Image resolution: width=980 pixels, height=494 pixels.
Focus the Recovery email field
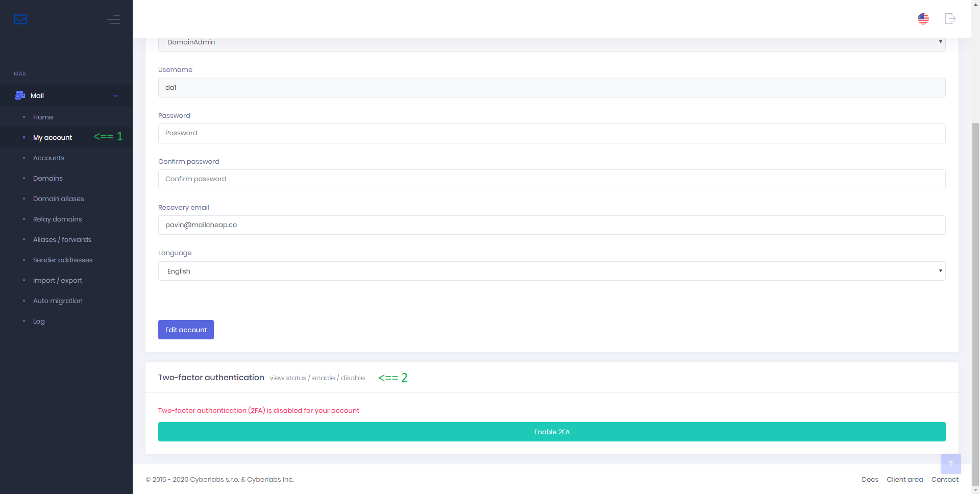coord(551,225)
